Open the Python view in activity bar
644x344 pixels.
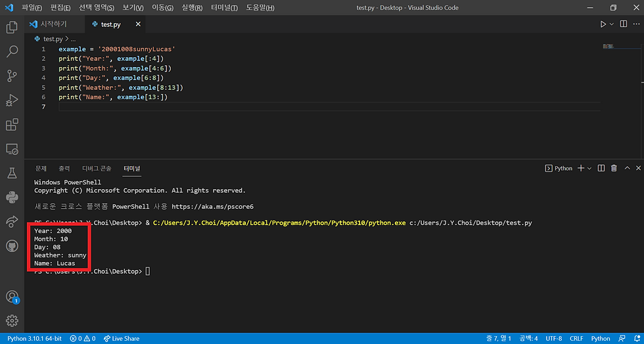coord(12,198)
